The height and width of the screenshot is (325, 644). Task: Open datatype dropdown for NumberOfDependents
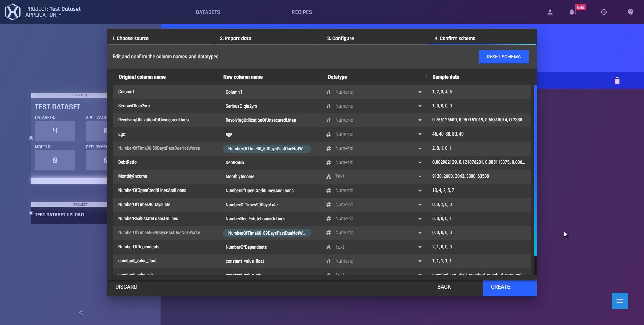tap(420, 247)
